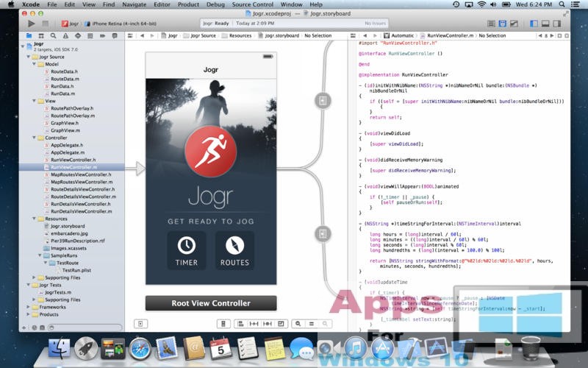Open related items menu in storyboard jump bar

coord(130,35)
